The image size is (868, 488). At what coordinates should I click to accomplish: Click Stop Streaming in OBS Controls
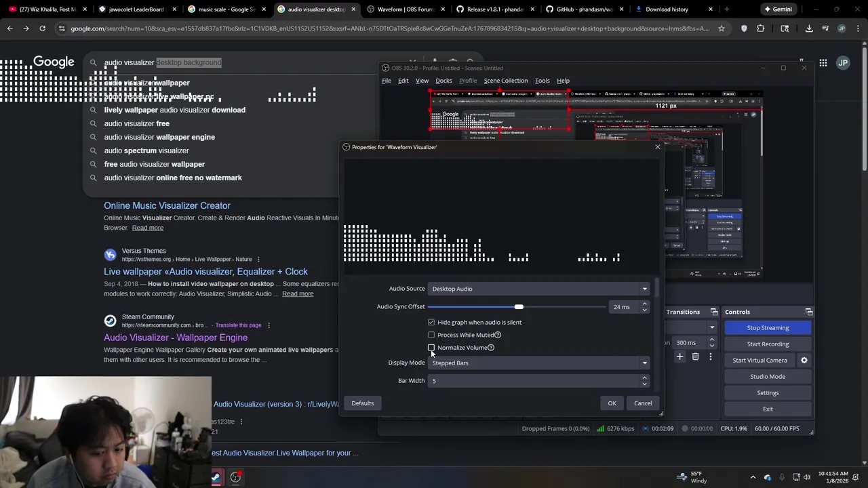click(x=768, y=328)
